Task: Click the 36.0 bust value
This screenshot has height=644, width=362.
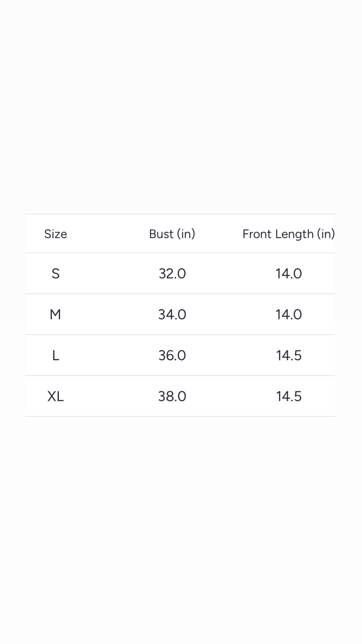Action: tap(172, 355)
